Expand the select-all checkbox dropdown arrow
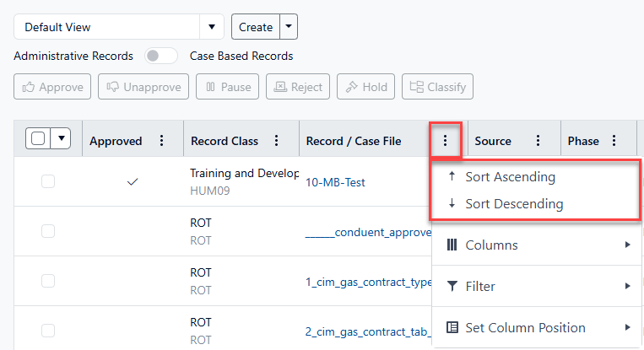 pyautogui.click(x=62, y=139)
